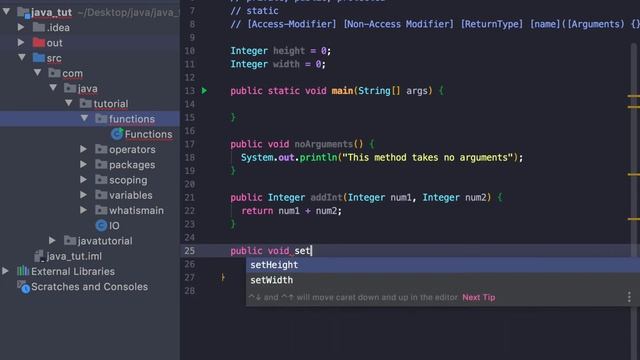Click the whatismain package folder icon
The image size is (640, 360).
tap(101, 210)
